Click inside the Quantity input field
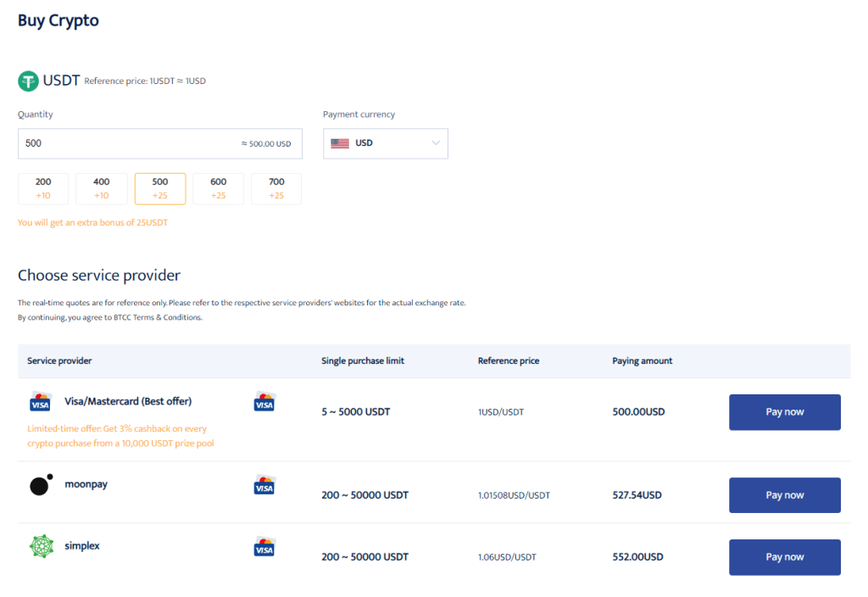This screenshot has height=597, width=868. [x=127, y=143]
